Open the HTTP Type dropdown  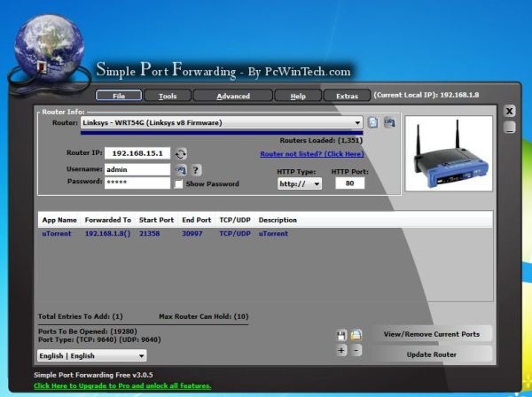tap(300, 183)
